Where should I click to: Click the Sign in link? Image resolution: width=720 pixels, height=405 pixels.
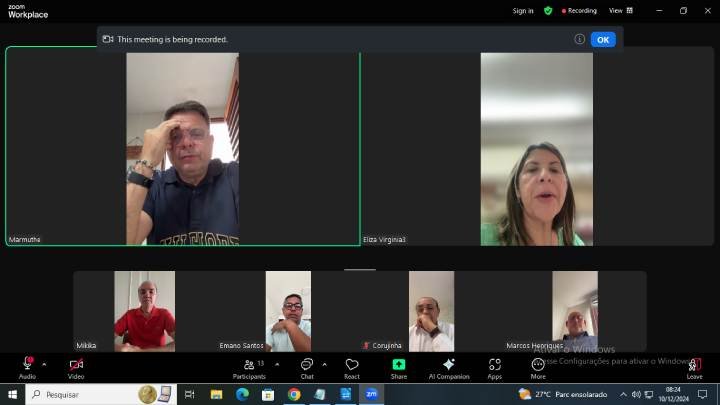coord(523,11)
